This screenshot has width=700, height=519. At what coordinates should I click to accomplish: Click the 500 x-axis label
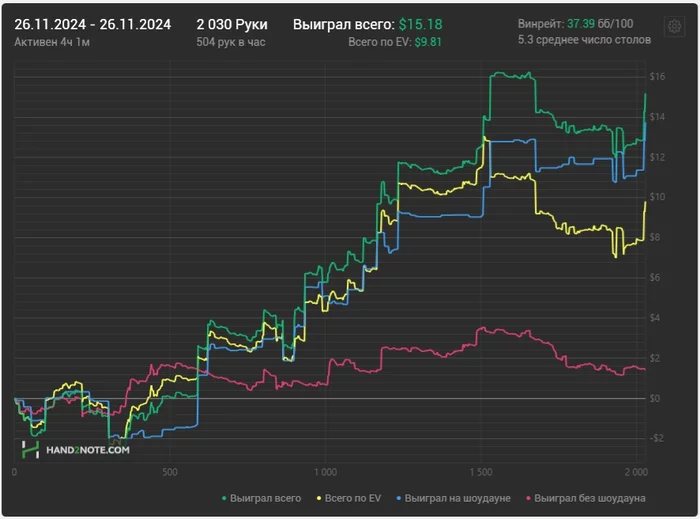[x=170, y=472]
